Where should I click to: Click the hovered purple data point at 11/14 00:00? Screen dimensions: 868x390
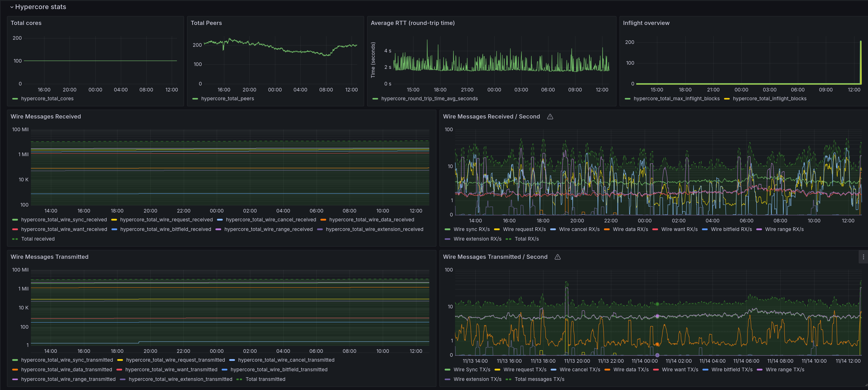point(657,316)
